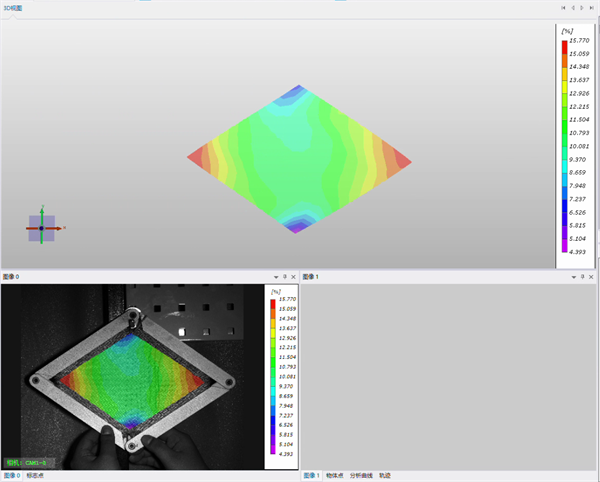Open the 图像 0 panel options dropdown arrow
600x482 pixels.
click(x=276, y=277)
